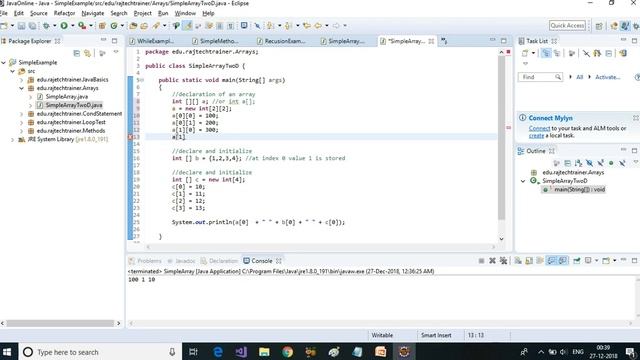640x360 pixels.
Task: Collapse edu.rajtechtrainer.Arrays package
Action: click(x=22, y=88)
